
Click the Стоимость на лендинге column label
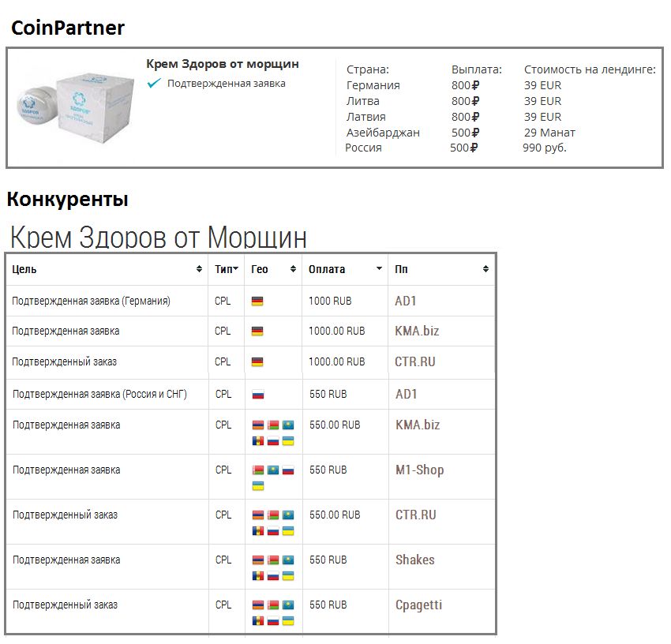coord(590,69)
